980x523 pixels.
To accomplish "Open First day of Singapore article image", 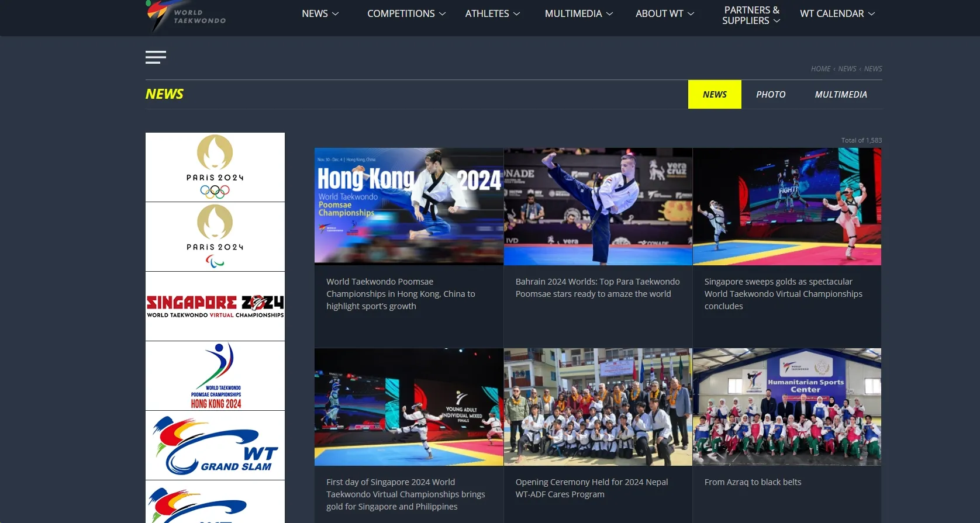I will point(409,407).
